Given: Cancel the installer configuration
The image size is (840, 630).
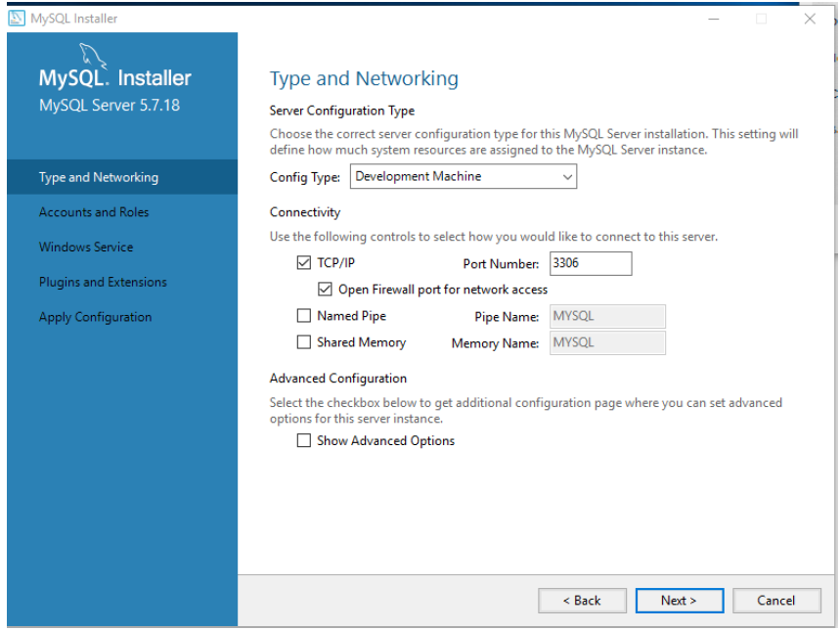Looking at the screenshot, I should [775, 601].
